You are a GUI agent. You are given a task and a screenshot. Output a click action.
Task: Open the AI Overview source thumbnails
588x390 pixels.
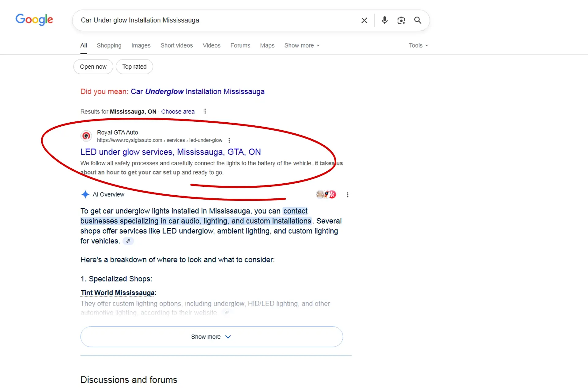[x=326, y=194]
